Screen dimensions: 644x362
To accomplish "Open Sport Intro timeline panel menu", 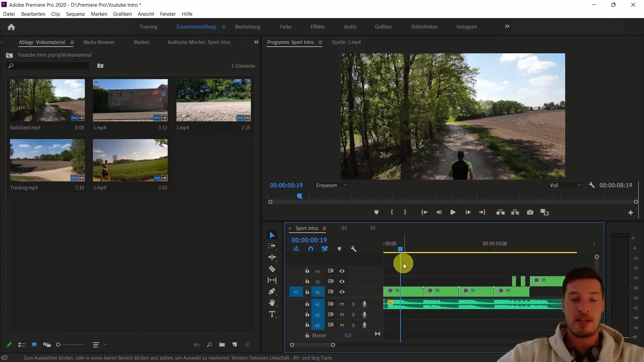I will 324,228.
